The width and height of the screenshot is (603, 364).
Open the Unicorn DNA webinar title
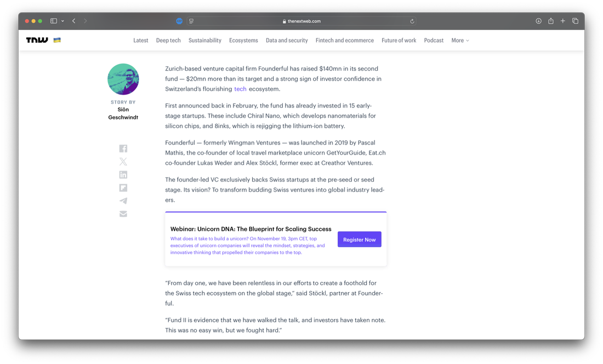pyautogui.click(x=251, y=229)
